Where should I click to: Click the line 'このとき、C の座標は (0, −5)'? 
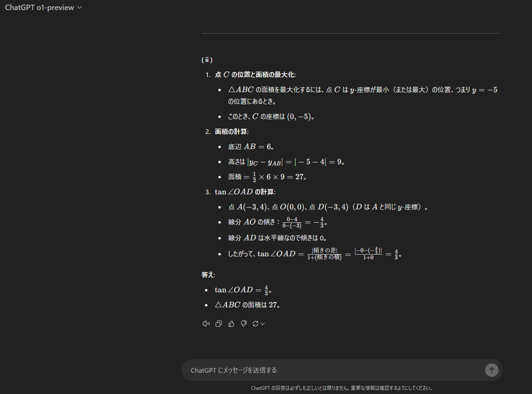(271, 117)
